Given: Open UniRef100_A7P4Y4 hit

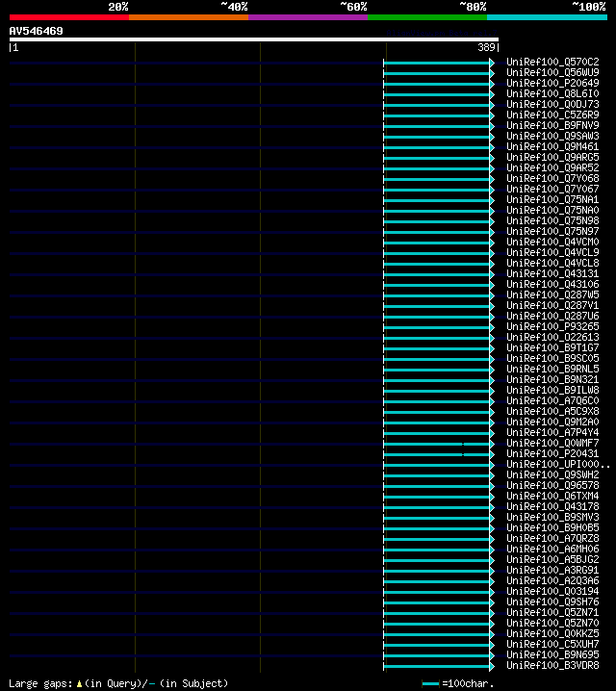Looking at the screenshot, I should tap(552, 432).
